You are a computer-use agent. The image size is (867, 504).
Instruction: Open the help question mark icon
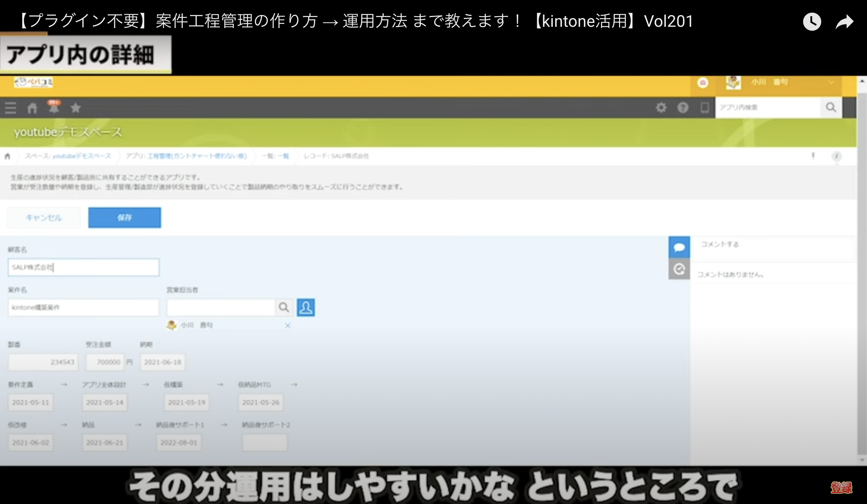pyautogui.click(x=683, y=107)
